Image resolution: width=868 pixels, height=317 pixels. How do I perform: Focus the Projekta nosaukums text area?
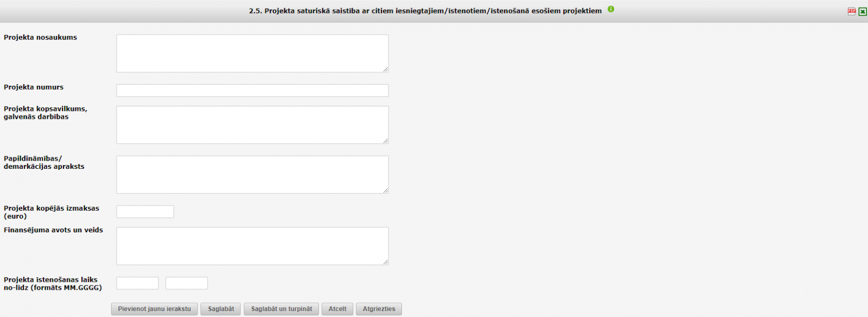coord(252,53)
